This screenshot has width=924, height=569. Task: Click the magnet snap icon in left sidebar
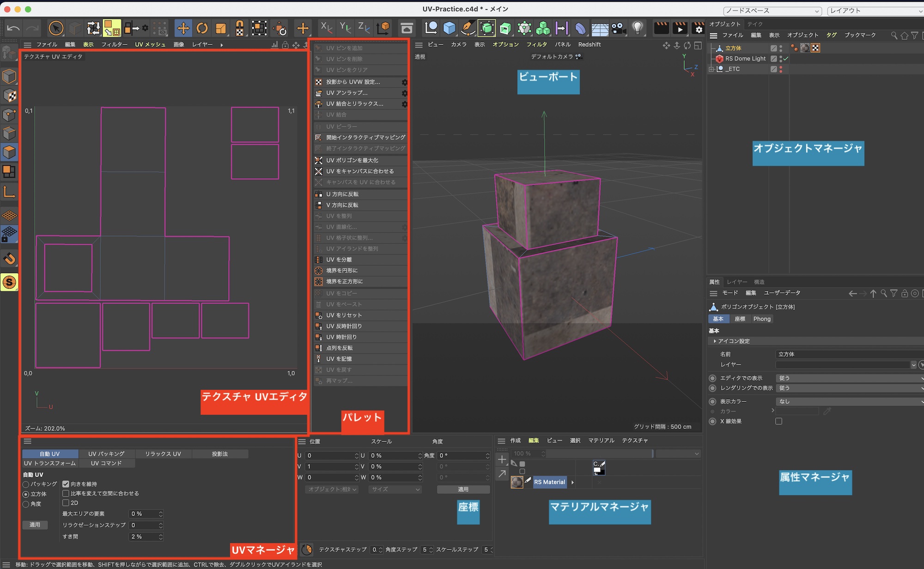point(9,259)
